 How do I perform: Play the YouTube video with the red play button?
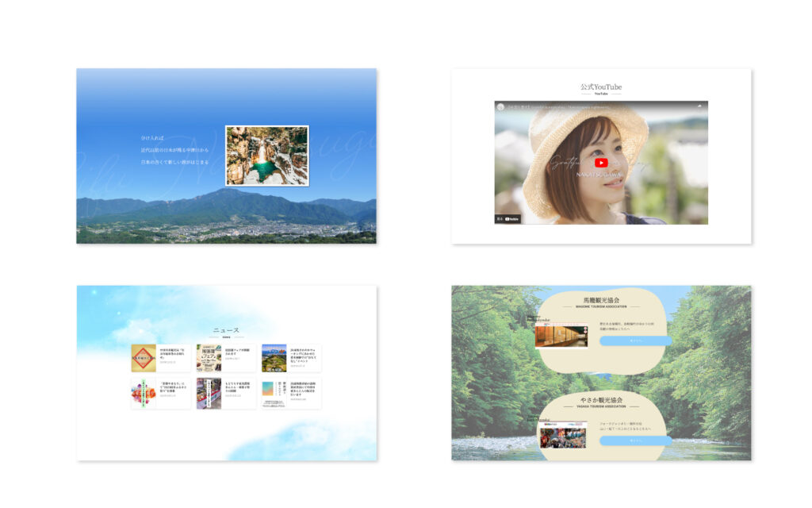601,163
